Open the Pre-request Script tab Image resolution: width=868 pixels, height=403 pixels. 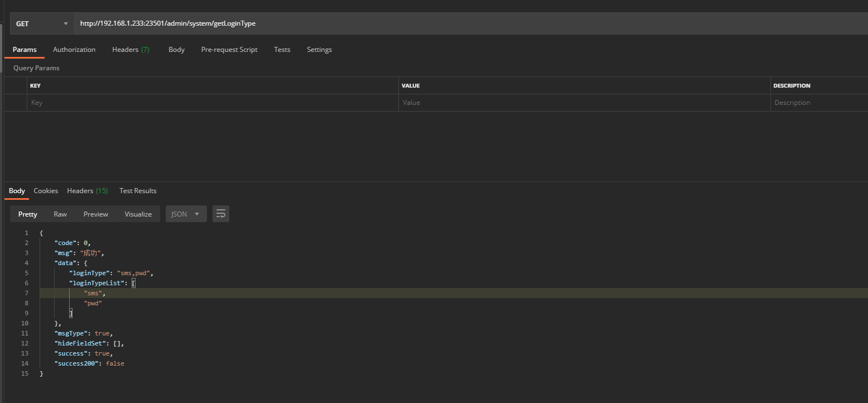tap(229, 50)
